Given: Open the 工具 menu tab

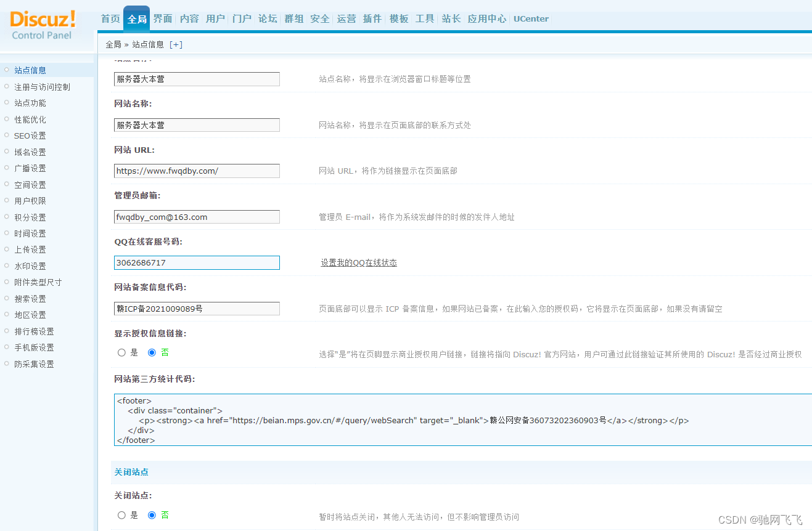Looking at the screenshot, I should (425, 18).
